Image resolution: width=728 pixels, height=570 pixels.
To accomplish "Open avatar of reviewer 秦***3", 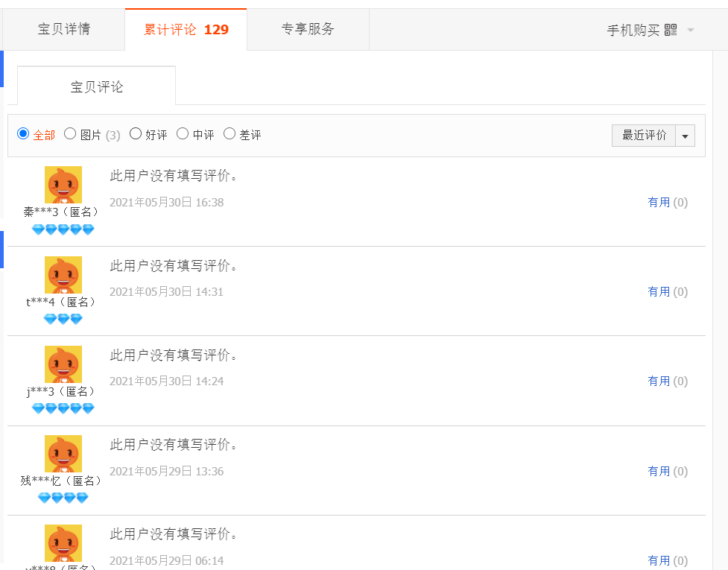I will click(63, 185).
